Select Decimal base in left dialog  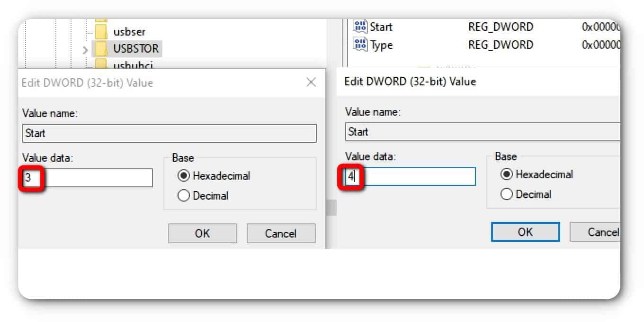183,196
